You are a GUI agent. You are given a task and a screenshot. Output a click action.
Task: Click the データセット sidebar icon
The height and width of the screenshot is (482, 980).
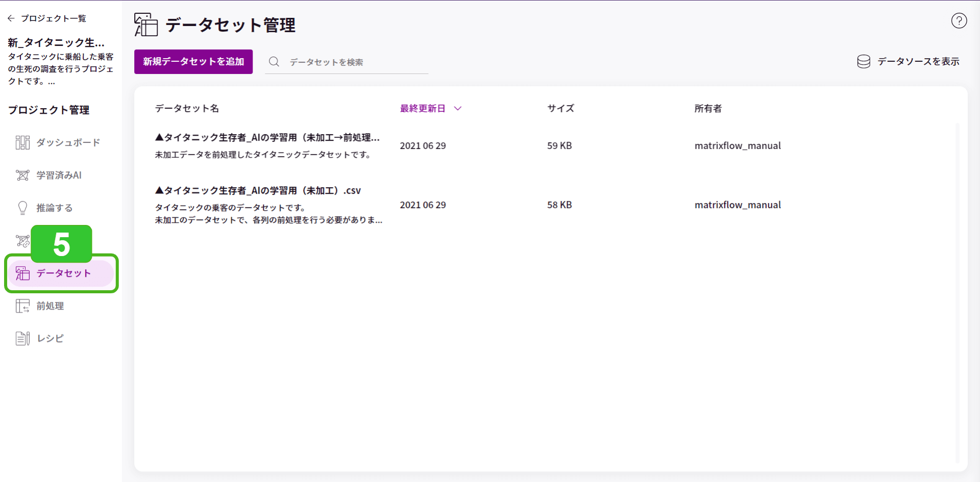click(22, 273)
